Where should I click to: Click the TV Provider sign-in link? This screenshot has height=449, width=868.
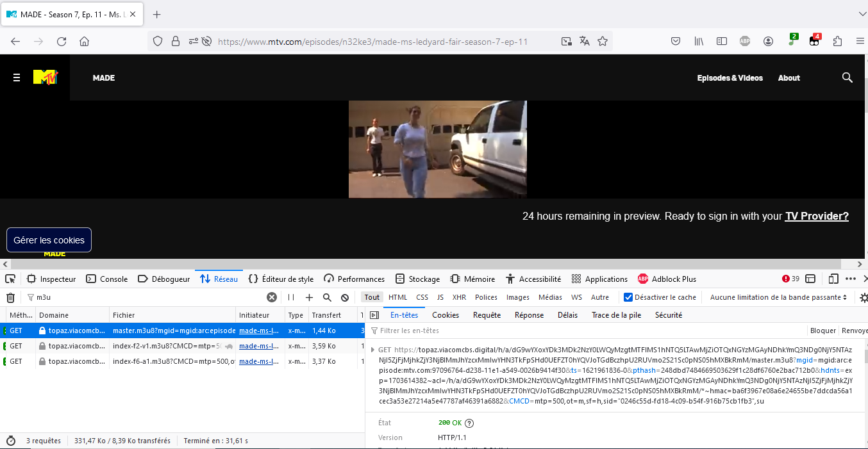pyautogui.click(x=816, y=216)
